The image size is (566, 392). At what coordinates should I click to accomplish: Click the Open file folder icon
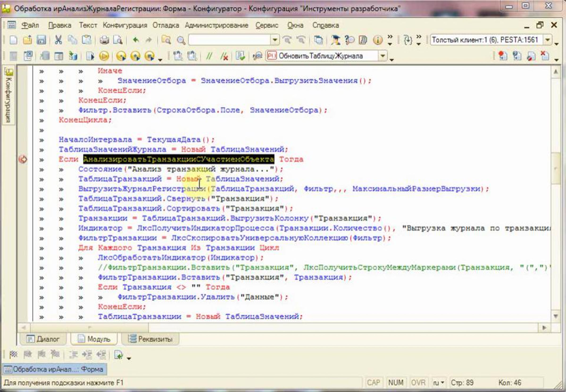27,40
